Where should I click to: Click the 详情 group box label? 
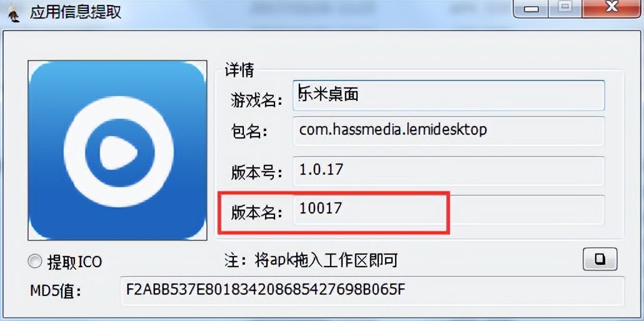pyautogui.click(x=239, y=71)
